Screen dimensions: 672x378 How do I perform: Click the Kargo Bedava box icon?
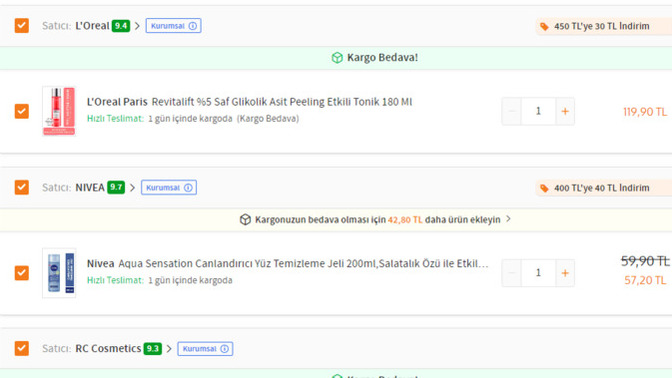[337, 57]
